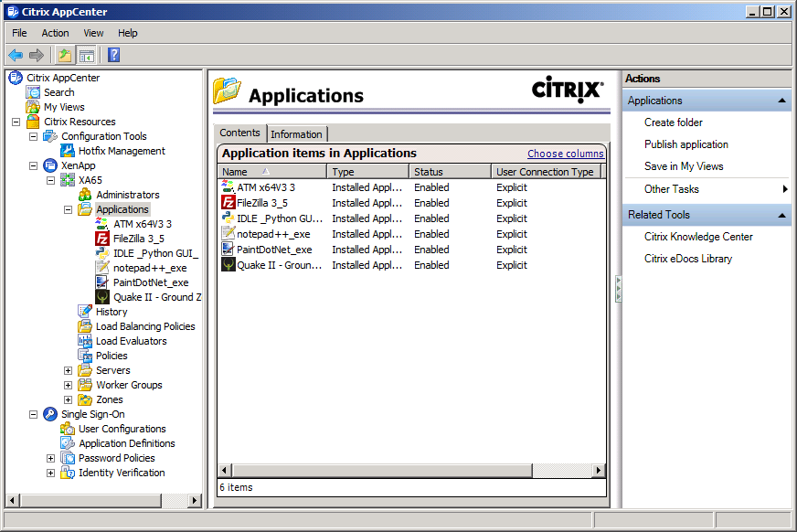Click Load Evaluators icon
Screen dimensions: 797x532
coord(85,341)
